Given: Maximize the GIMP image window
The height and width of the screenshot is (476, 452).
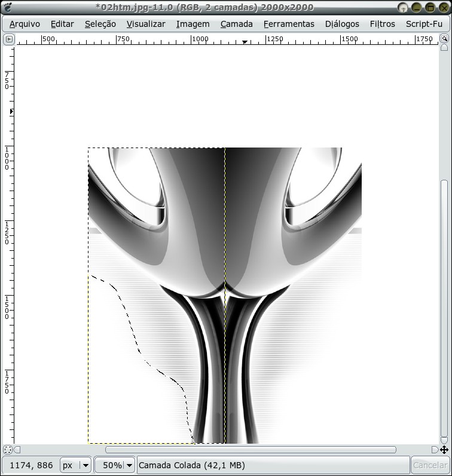Looking at the screenshot, I should tap(430, 8).
